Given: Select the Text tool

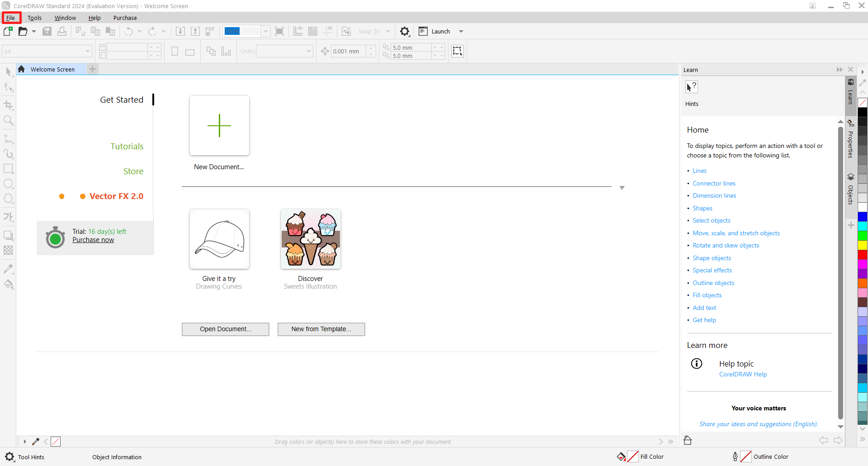Looking at the screenshot, I should pyautogui.click(x=8, y=217).
